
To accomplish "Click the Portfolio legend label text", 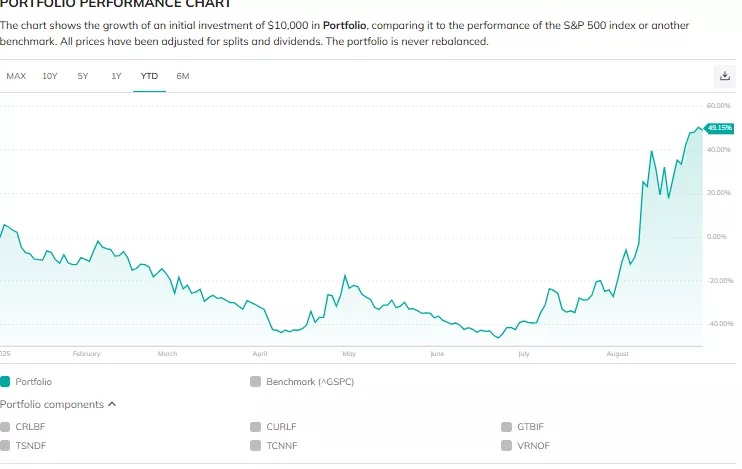I will (34, 381).
